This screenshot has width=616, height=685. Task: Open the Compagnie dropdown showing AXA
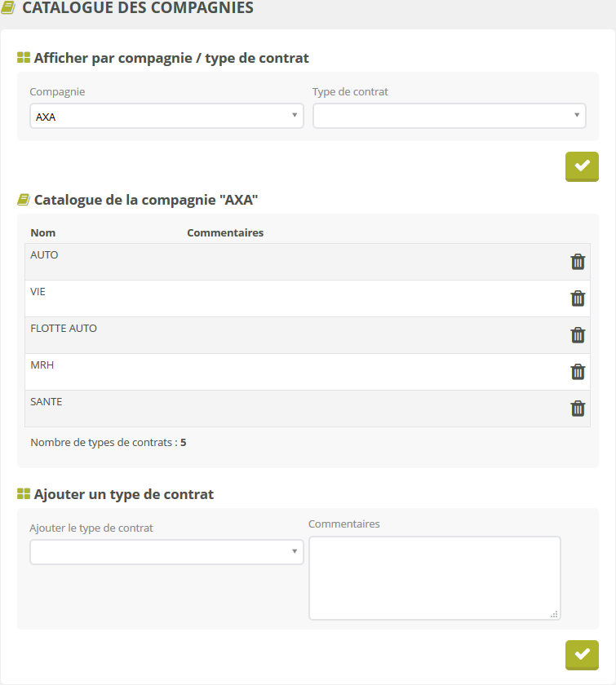(x=166, y=117)
